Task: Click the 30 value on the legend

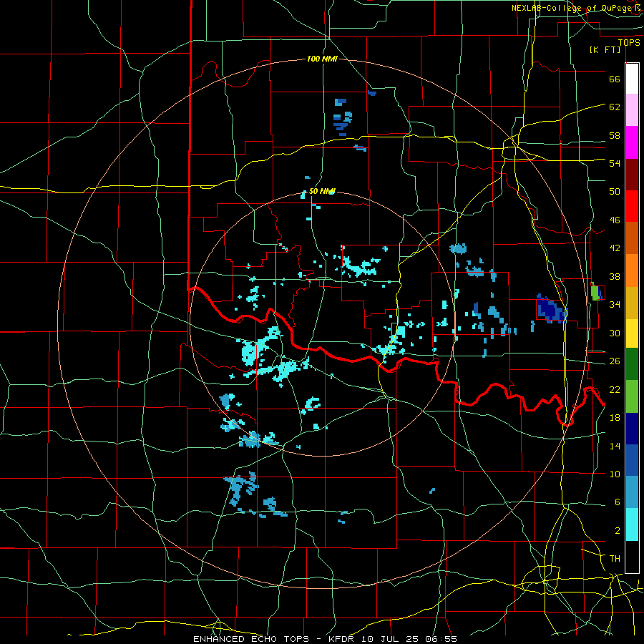Action: click(x=615, y=333)
